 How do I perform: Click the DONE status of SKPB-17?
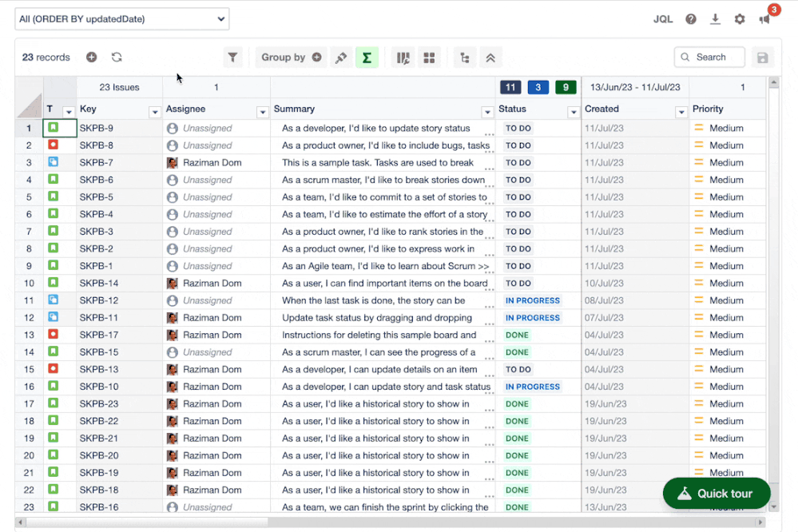click(x=517, y=335)
